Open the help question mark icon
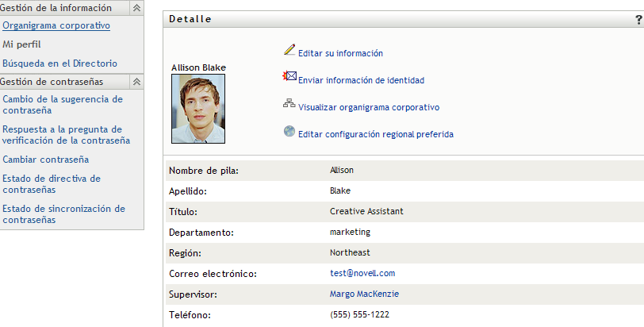Image resolution: width=644 pixels, height=327 pixels. click(x=638, y=19)
